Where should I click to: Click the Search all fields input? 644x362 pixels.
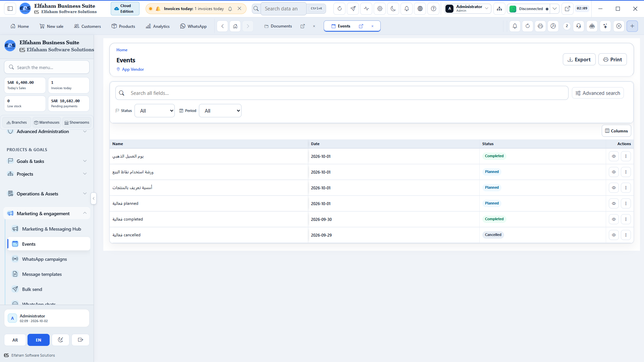tap(342, 93)
